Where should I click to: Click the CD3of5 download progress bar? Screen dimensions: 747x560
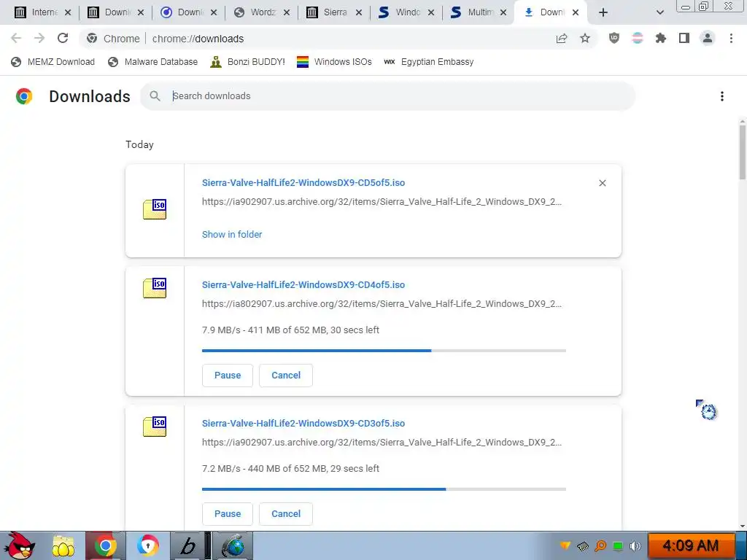coord(384,489)
